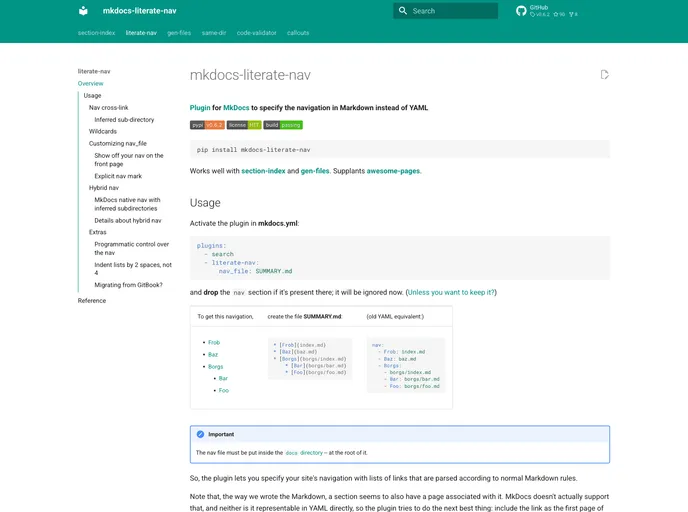Click the build passing badge
The image size is (688, 512).
283,125
